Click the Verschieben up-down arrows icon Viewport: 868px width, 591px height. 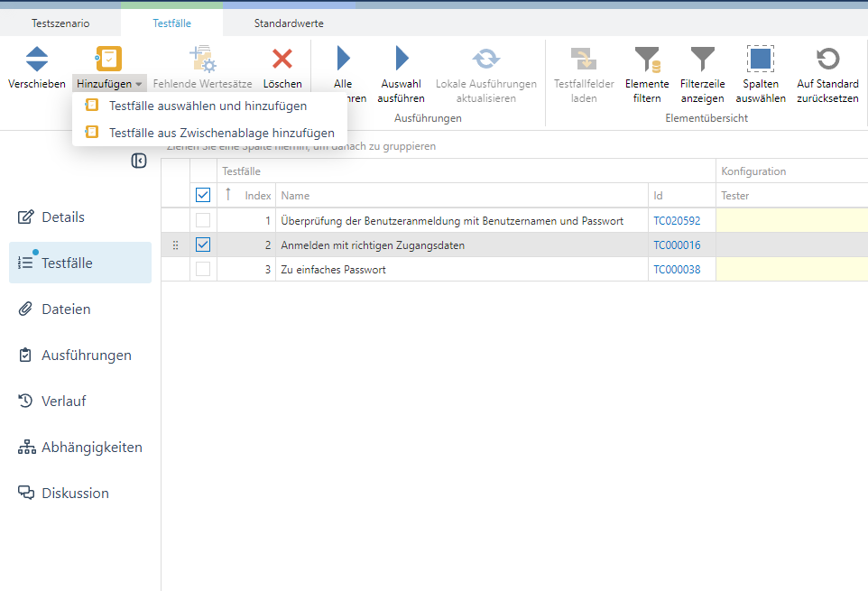point(37,60)
